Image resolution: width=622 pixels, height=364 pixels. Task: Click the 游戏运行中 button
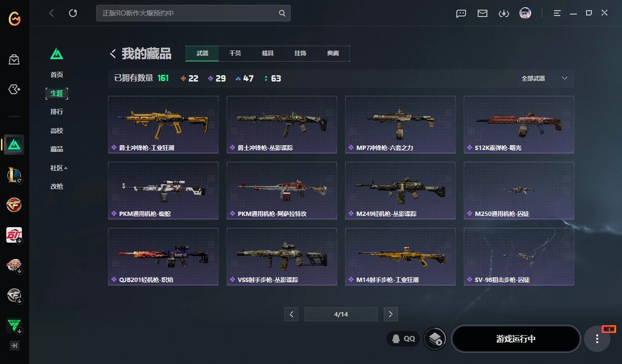coord(516,339)
